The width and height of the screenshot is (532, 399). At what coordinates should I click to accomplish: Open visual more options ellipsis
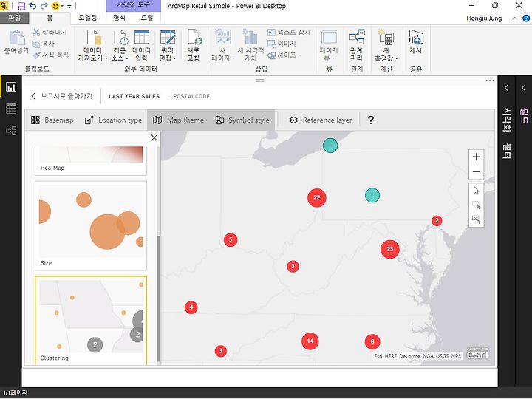490,81
